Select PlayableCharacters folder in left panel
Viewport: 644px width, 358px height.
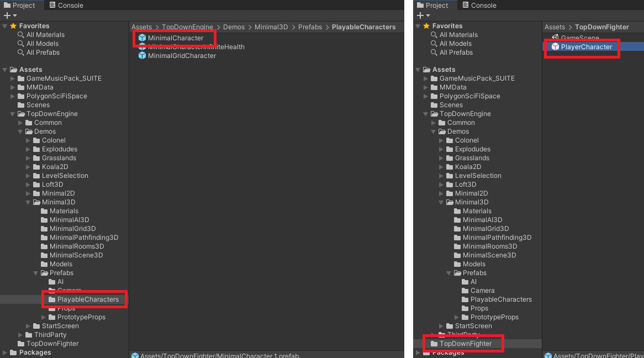(84, 299)
